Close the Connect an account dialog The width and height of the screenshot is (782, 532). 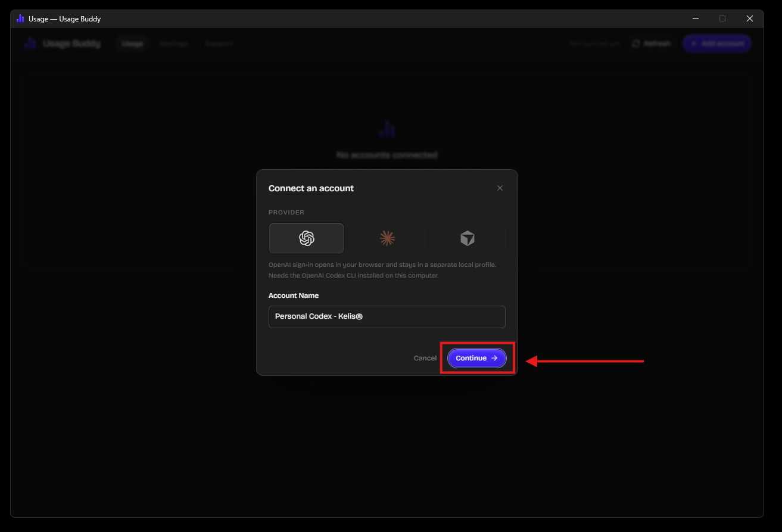click(500, 188)
